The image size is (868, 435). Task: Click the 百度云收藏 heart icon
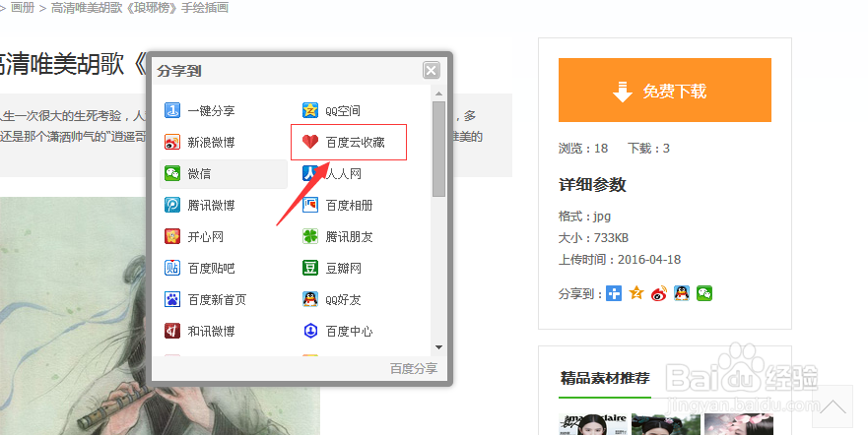pyautogui.click(x=310, y=142)
